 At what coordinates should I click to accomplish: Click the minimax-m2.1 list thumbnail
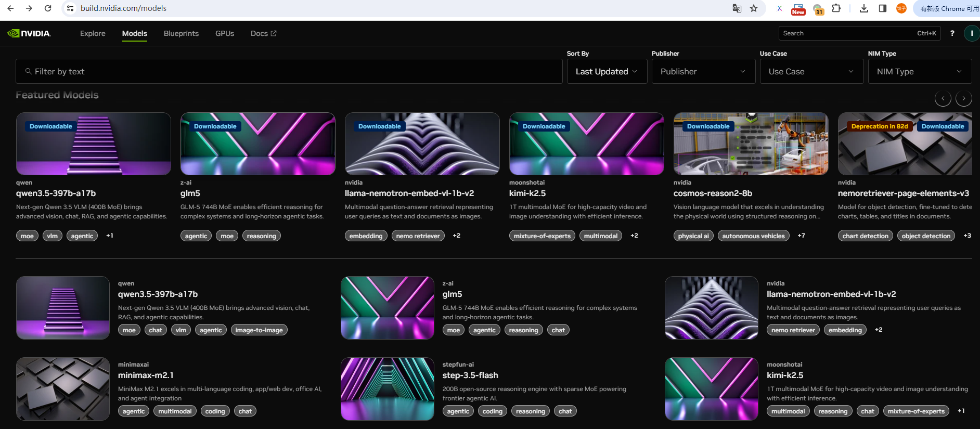pyautogui.click(x=63, y=389)
